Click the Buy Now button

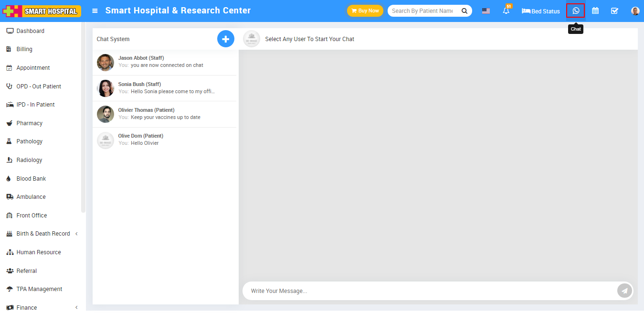(365, 11)
